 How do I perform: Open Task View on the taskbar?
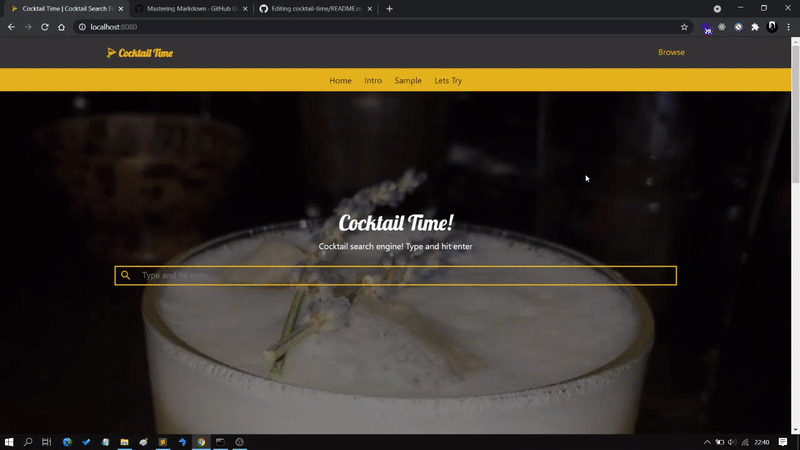click(46, 442)
